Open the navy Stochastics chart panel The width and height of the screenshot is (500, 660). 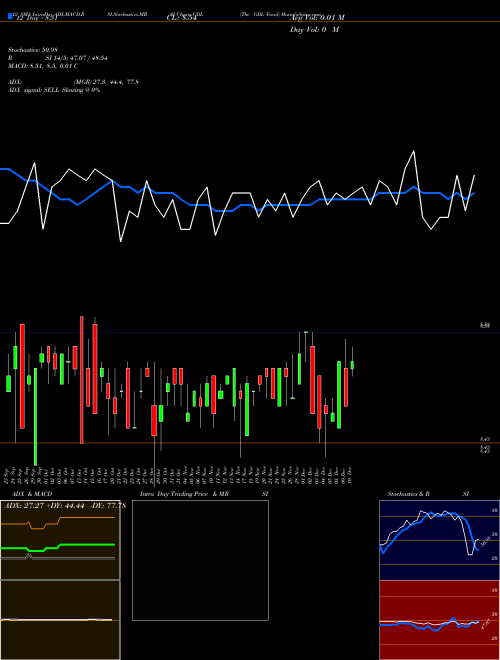tap(439, 540)
